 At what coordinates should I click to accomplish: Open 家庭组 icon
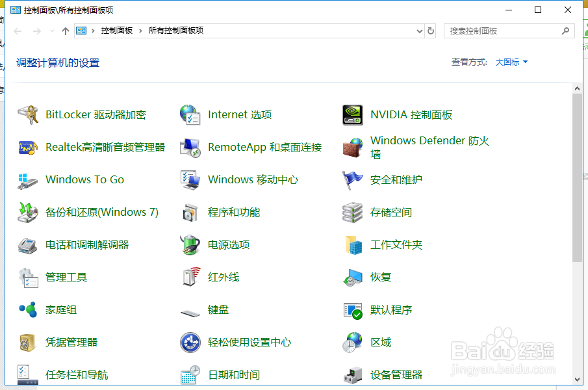point(28,310)
